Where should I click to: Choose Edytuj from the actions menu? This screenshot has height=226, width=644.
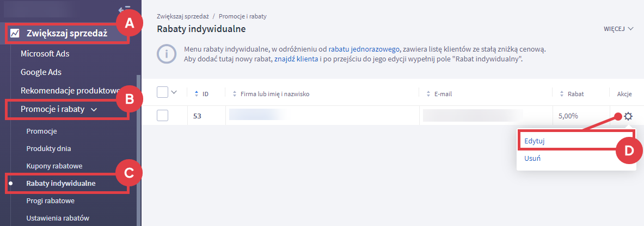(535, 141)
